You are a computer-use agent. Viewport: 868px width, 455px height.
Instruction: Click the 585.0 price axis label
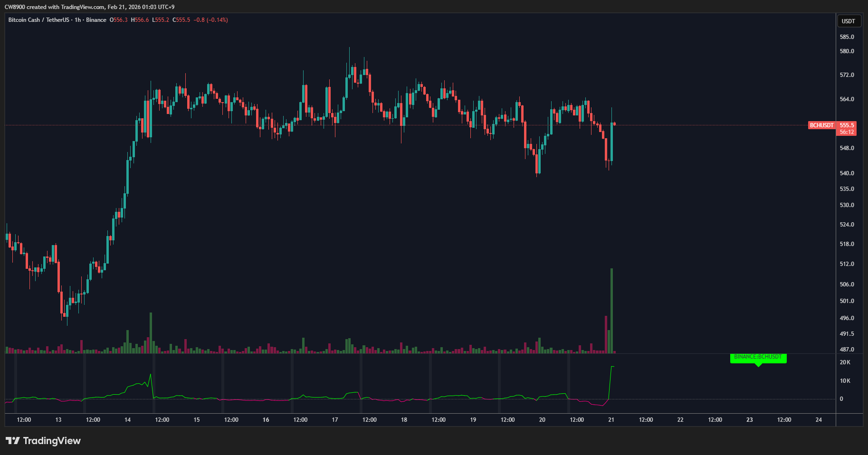coord(847,37)
